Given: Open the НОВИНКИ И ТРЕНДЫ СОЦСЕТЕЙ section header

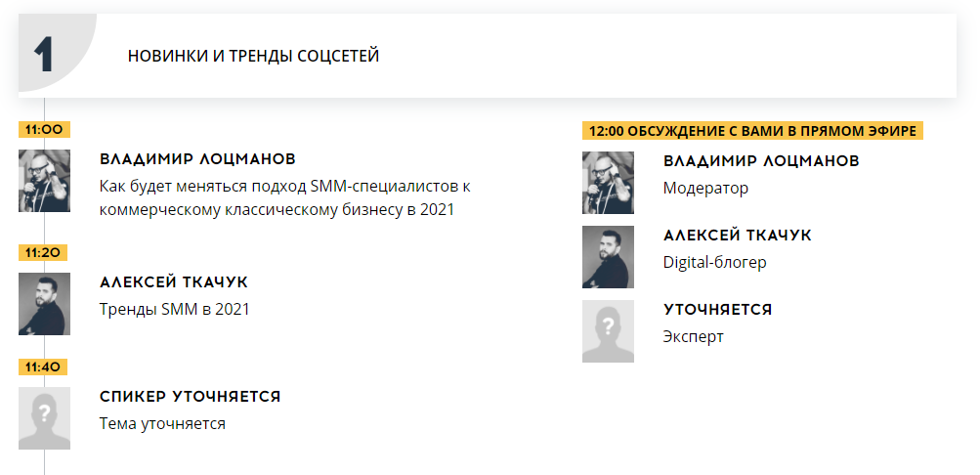Looking at the screenshot, I should [253, 56].
